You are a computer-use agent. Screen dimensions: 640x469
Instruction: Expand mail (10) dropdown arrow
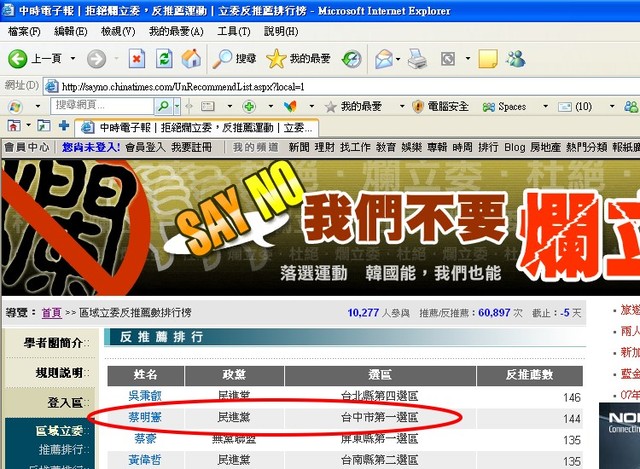[x=612, y=106]
